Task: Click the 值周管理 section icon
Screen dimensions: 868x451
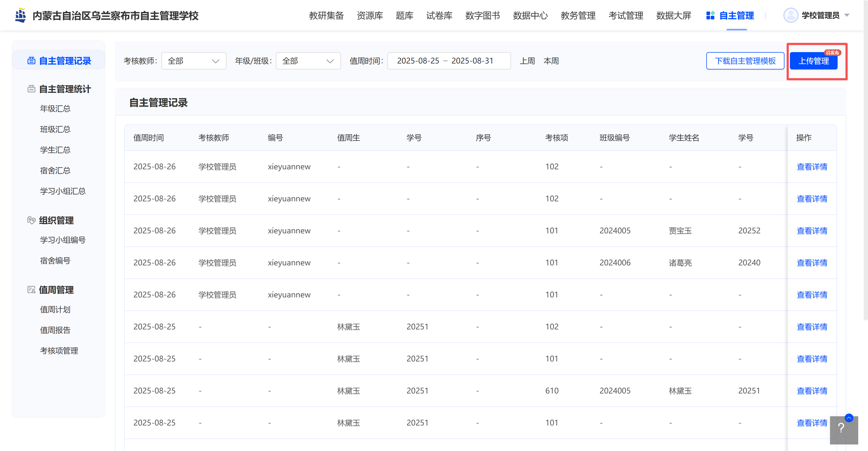Action: pyautogui.click(x=31, y=290)
